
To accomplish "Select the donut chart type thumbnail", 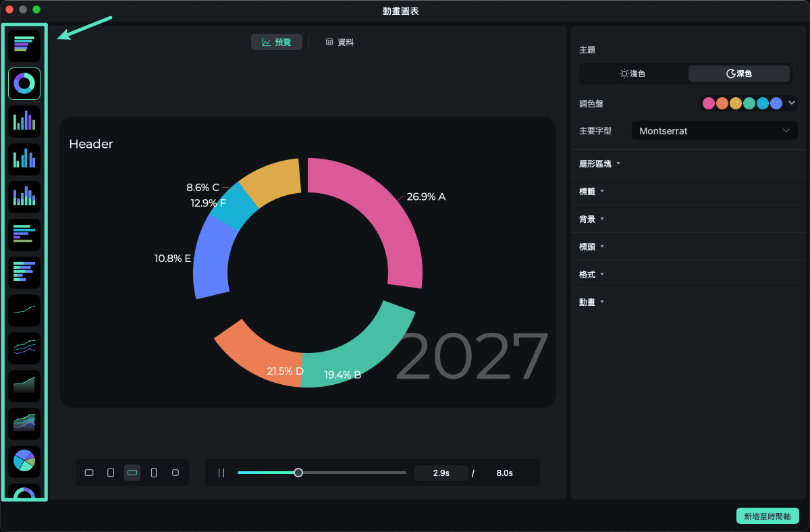I will coord(24,84).
